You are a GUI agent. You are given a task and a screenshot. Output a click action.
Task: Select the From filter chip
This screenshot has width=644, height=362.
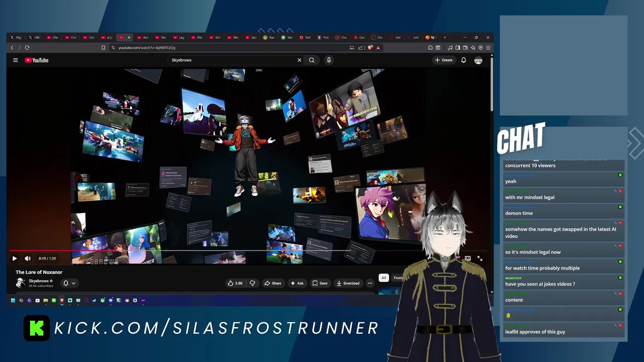(397, 278)
